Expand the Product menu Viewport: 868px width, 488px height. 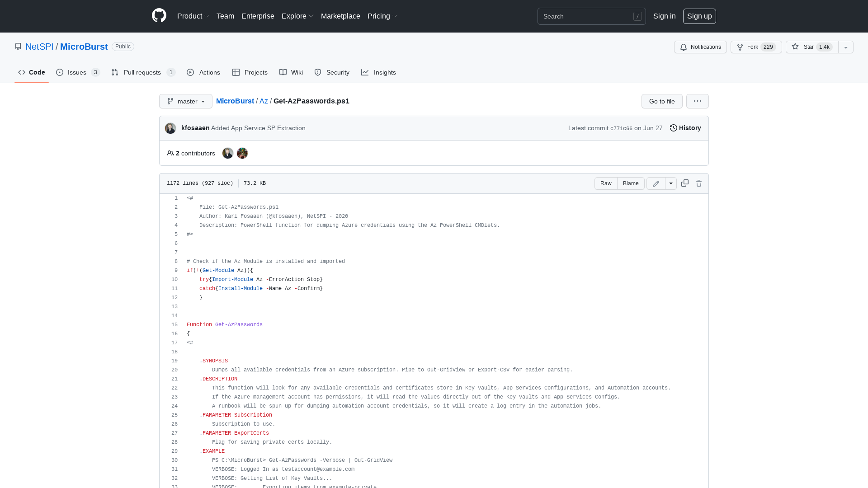point(193,16)
